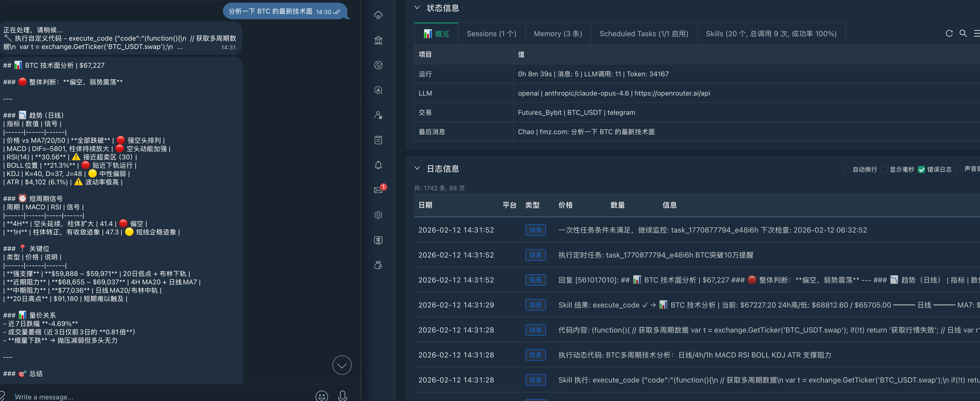980x401 pixels.
Task: Open emoji picker in message bar
Action: 322,396
